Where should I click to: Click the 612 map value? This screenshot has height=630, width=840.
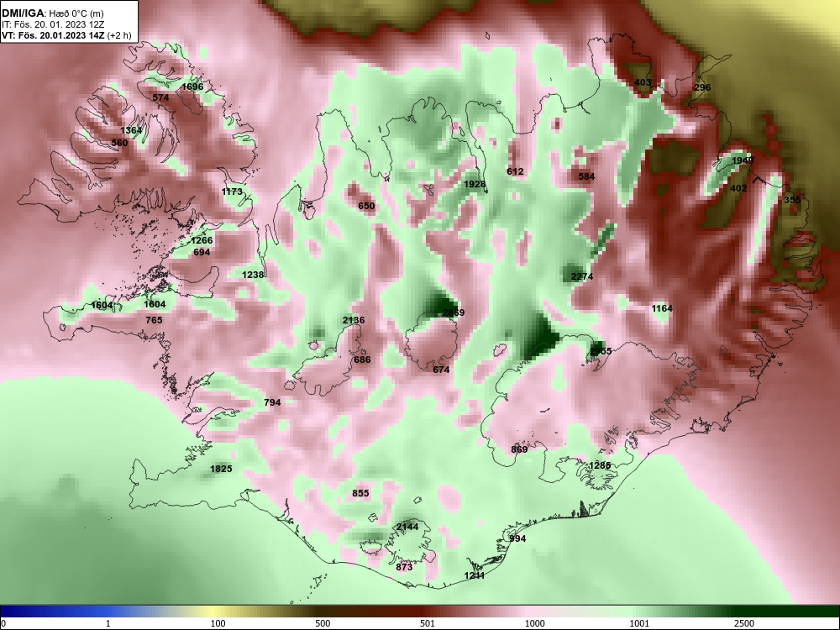(x=515, y=171)
